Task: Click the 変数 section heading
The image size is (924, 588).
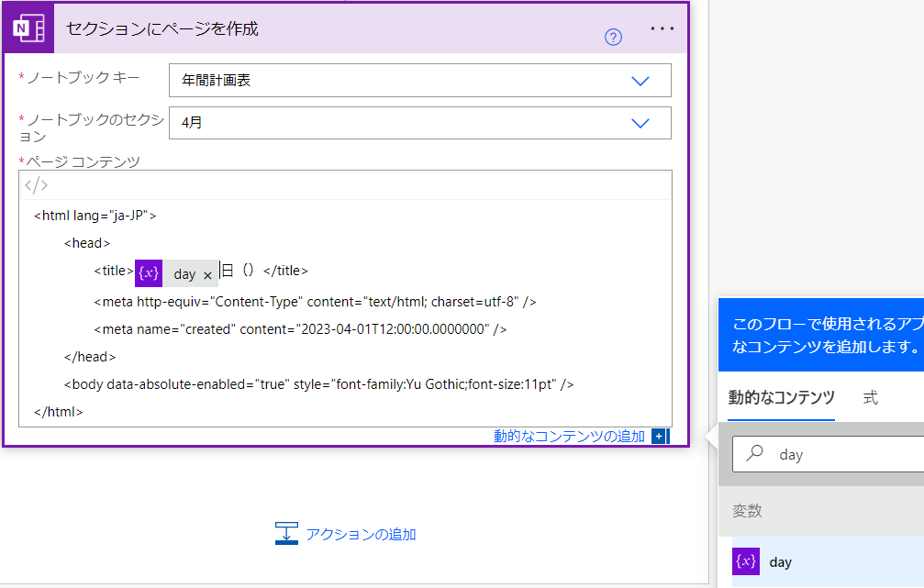Action: pyautogui.click(x=747, y=510)
